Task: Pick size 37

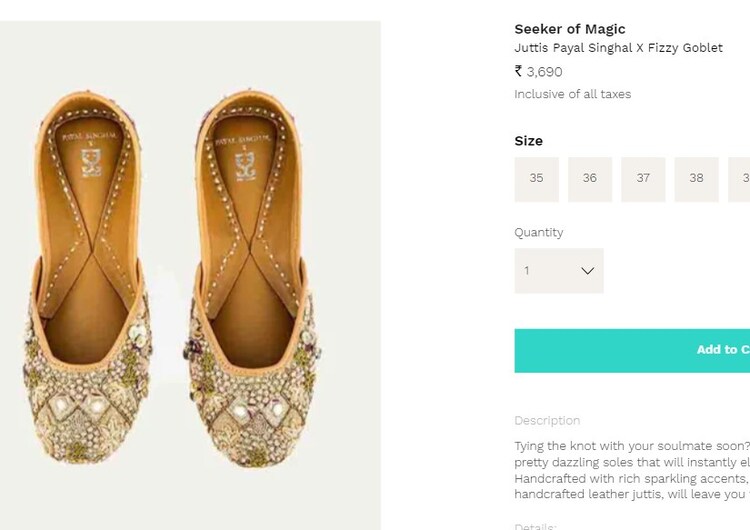Action: pos(643,179)
